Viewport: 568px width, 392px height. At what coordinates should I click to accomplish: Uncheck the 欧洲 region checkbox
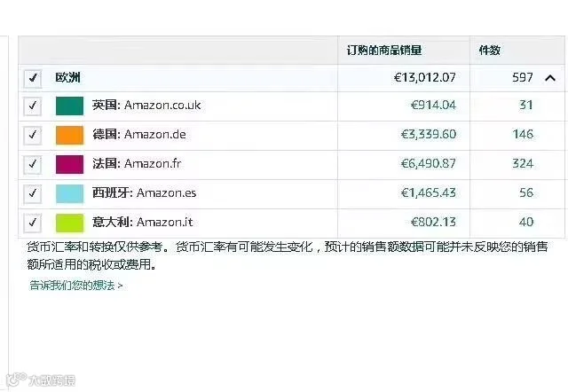click(33, 78)
